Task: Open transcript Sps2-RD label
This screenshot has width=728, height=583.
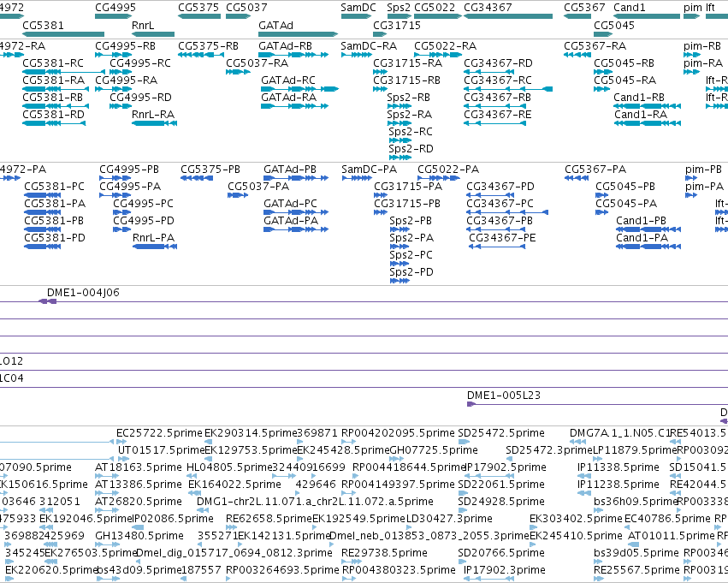Action: click(411, 149)
